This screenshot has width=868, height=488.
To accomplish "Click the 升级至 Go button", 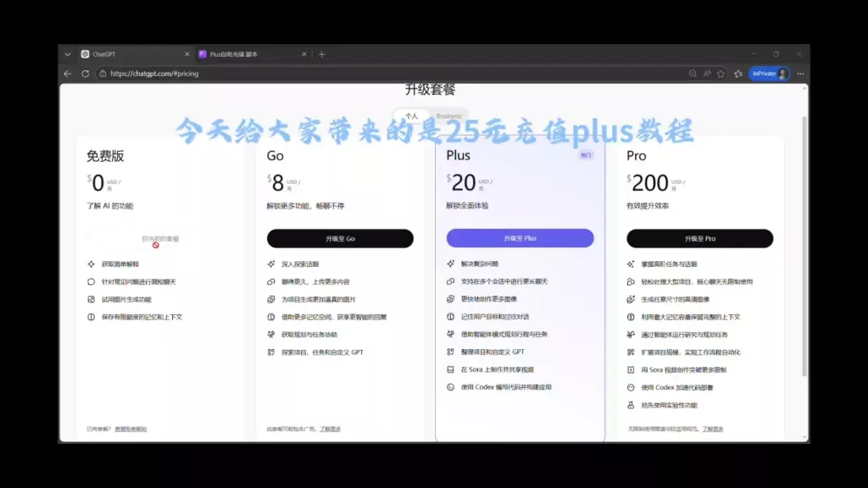I will click(x=340, y=238).
